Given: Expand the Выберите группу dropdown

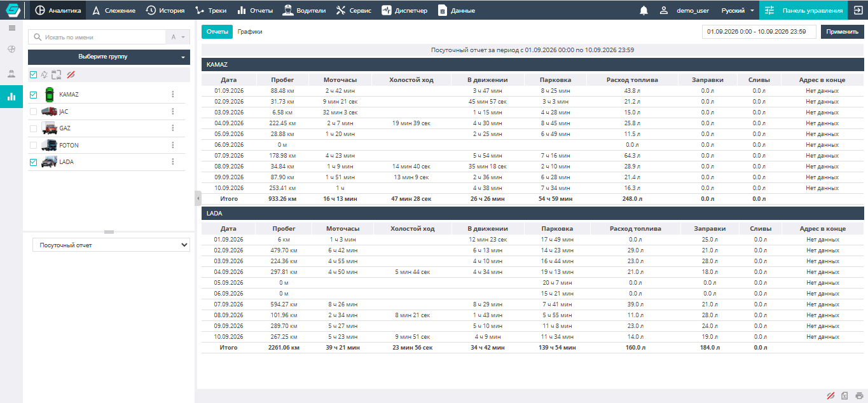Looking at the screenshot, I should click(x=109, y=57).
